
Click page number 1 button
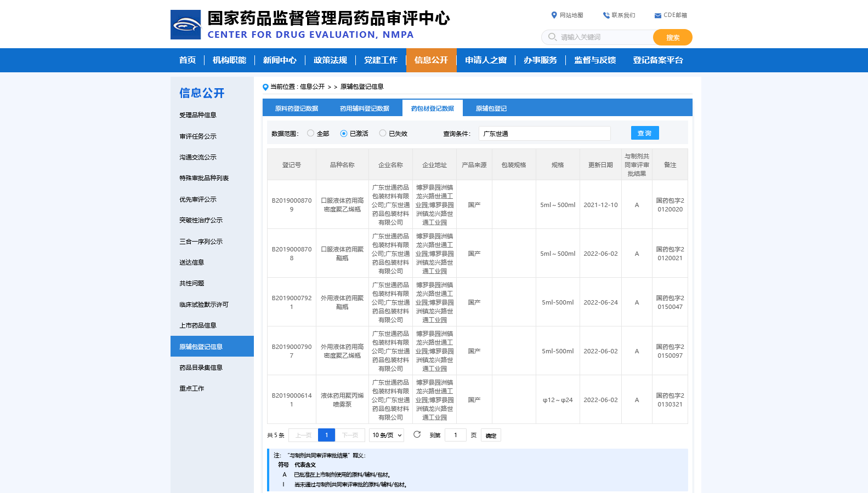click(x=326, y=435)
